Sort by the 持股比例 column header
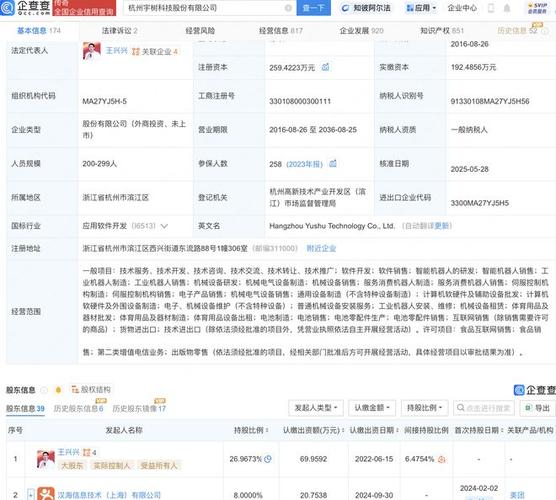Screen dimensions: 556x500 click(x=251, y=430)
